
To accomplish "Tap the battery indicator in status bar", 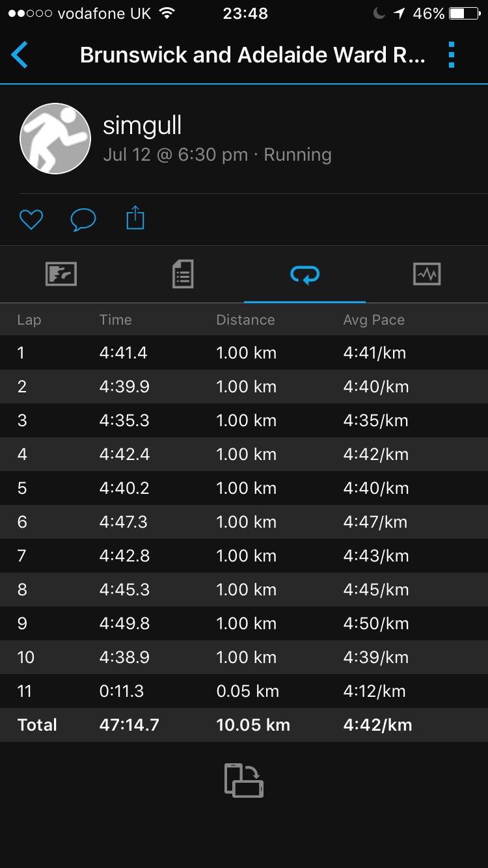I will pyautogui.click(x=465, y=14).
